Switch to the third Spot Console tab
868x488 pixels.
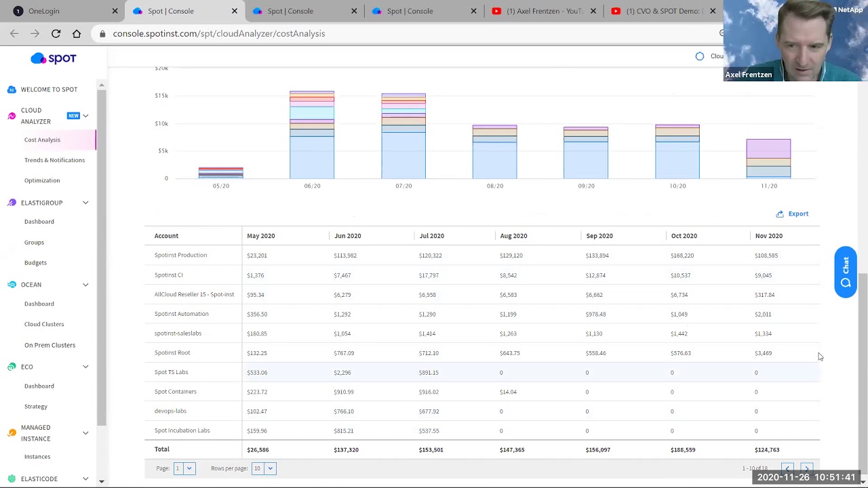(303, 11)
